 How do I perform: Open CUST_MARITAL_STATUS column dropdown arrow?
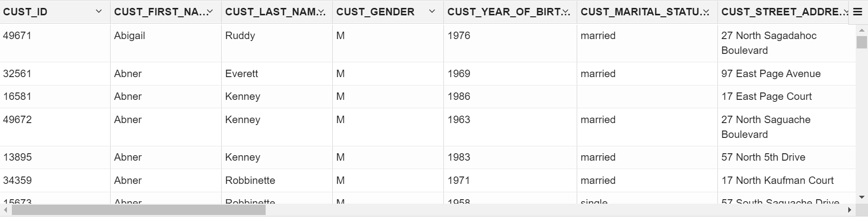point(707,11)
